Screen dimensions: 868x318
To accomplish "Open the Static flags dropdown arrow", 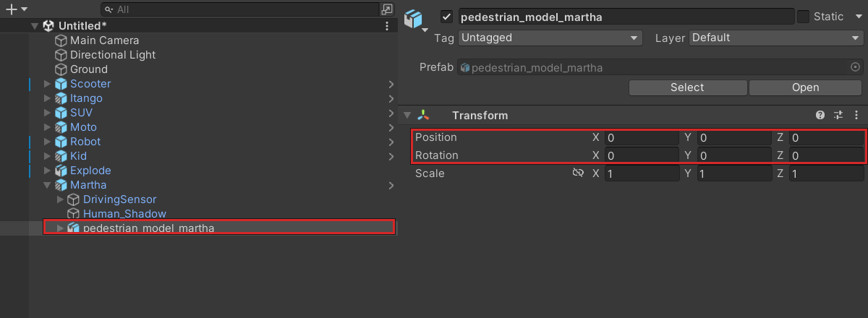I will pyautogui.click(x=857, y=17).
